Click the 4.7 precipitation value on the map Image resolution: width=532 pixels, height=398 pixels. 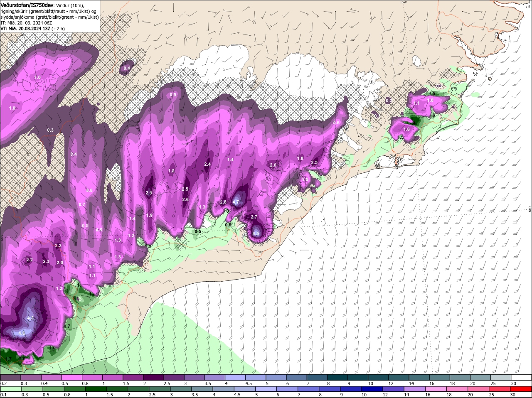(236, 202)
